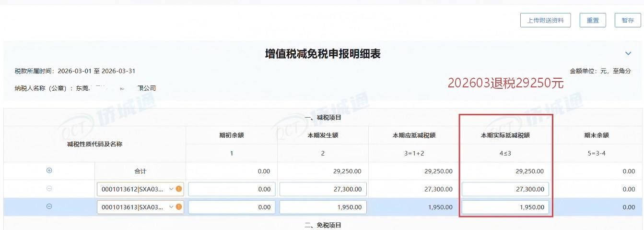Image resolution: width=644 pixels, height=230 pixels.
Task: Click 本期实际抵减税额 field showing 1,950.00
Action: (505, 207)
